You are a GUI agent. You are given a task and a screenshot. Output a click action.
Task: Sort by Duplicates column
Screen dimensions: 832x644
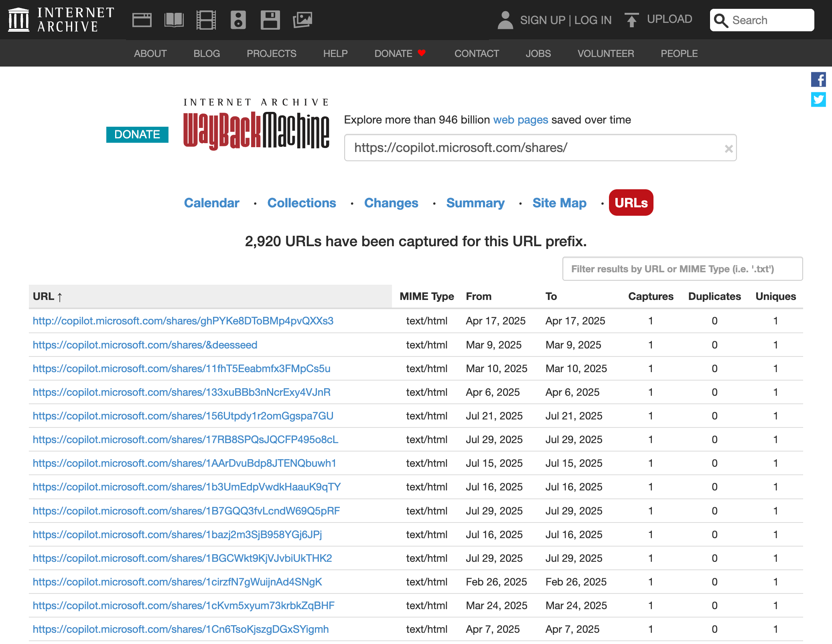pyautogui.click(x=714, y=296)
